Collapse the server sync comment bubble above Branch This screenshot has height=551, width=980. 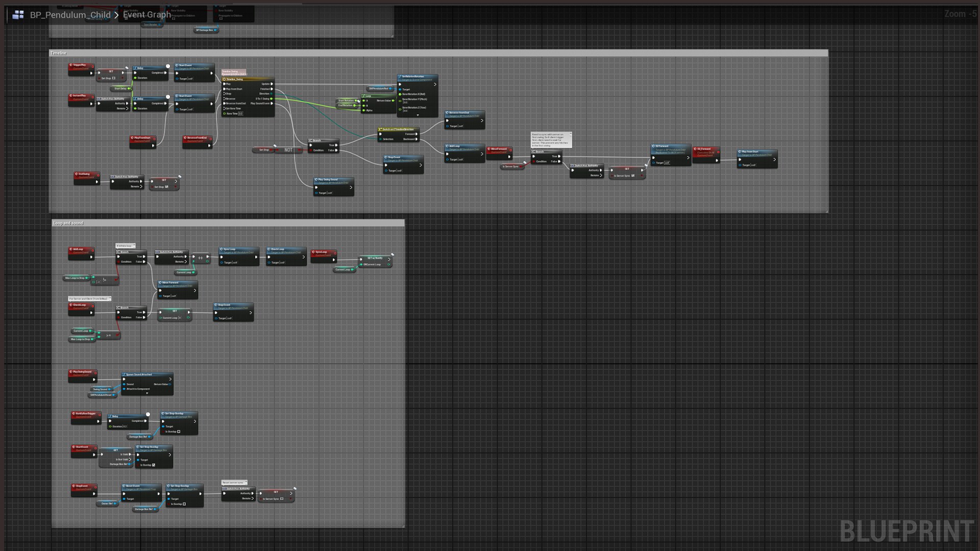(x=570, y=134)
